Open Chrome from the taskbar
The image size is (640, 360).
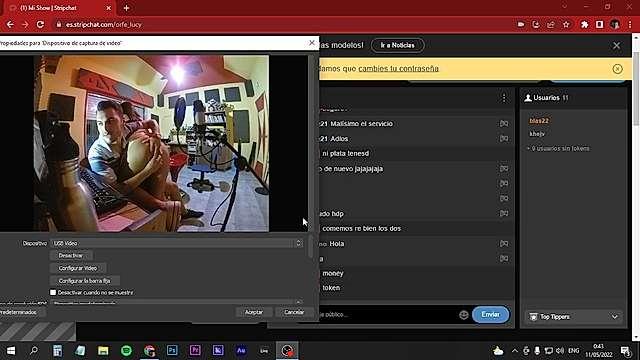(x=149, y=351)
